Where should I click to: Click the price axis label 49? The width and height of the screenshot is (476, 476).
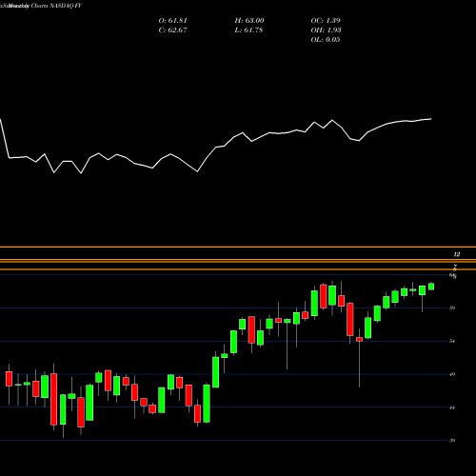tap(452, 374)
